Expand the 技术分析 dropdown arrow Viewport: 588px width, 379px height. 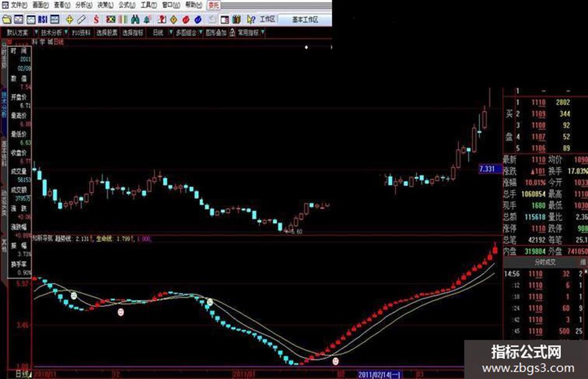pos(66,32)
